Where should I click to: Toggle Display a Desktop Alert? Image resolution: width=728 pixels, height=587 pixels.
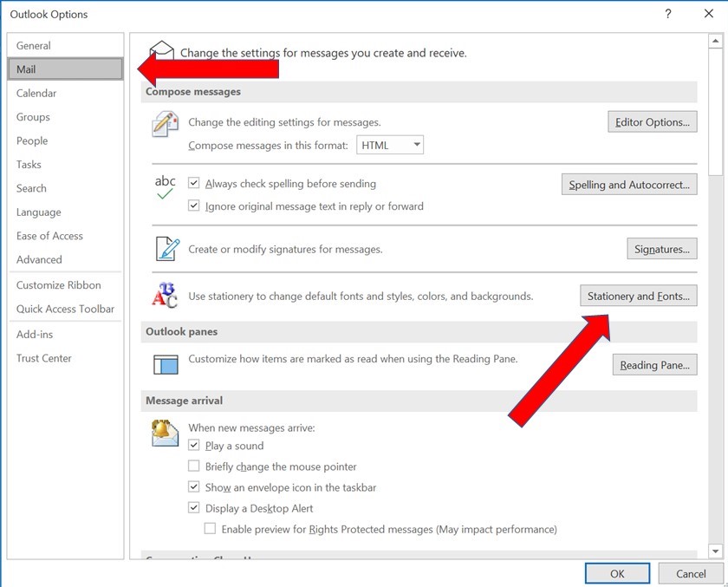click(193, 507)
